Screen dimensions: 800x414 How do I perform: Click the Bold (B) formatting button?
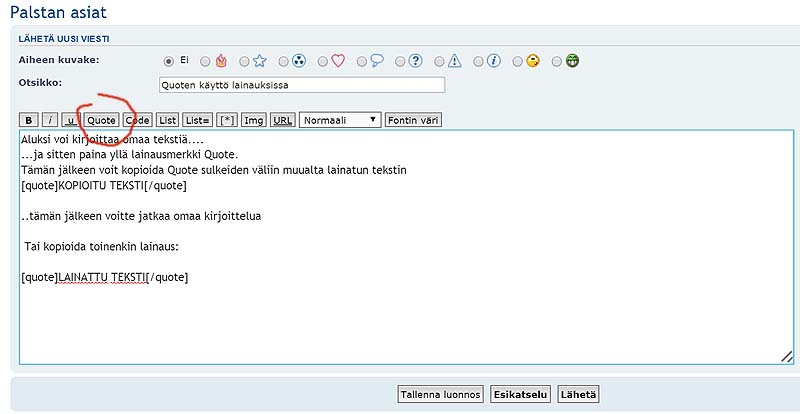tap(29, 120)
